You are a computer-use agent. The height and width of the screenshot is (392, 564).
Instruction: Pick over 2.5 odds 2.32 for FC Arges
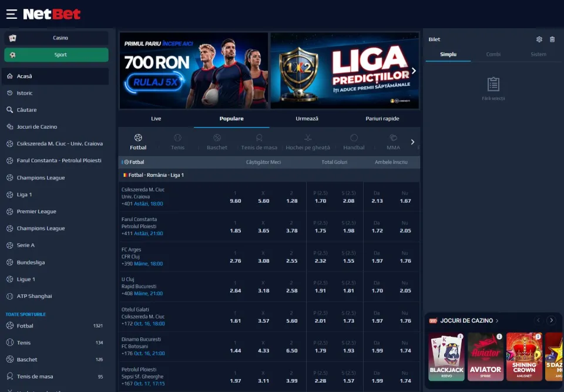(321, 257)
